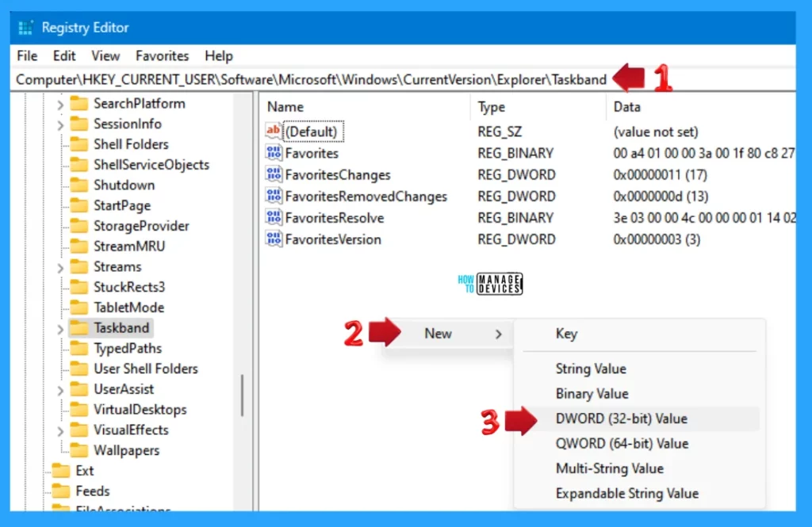Select the FavoritesResolve value name
812x527 pixels.
[335, 218]
